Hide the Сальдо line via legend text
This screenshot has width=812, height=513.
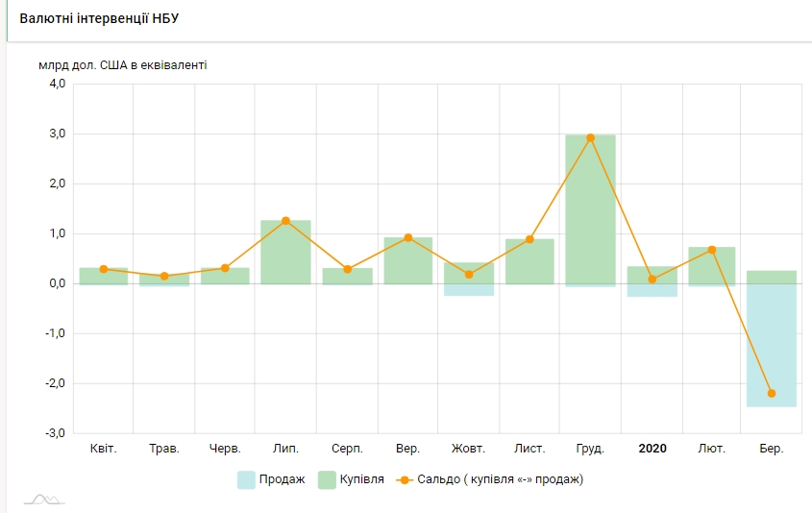(x=502, y=479)
